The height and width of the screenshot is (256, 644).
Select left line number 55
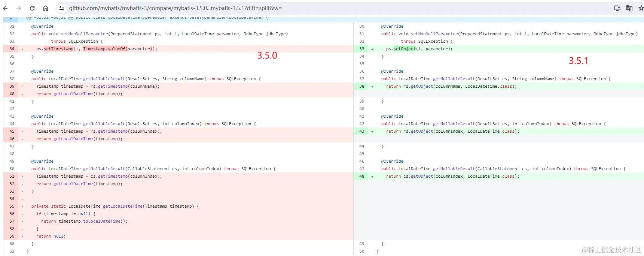(12, 206)
